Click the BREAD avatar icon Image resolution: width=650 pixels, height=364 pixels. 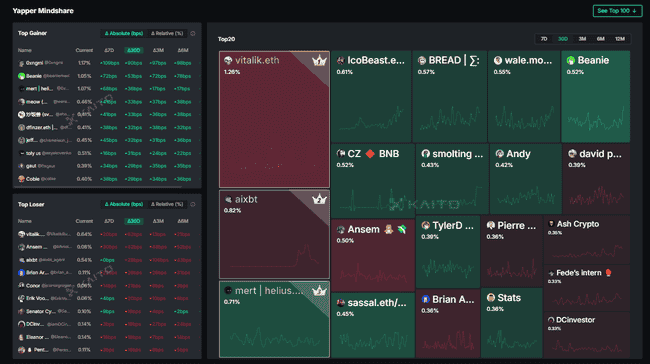point(422,61)
